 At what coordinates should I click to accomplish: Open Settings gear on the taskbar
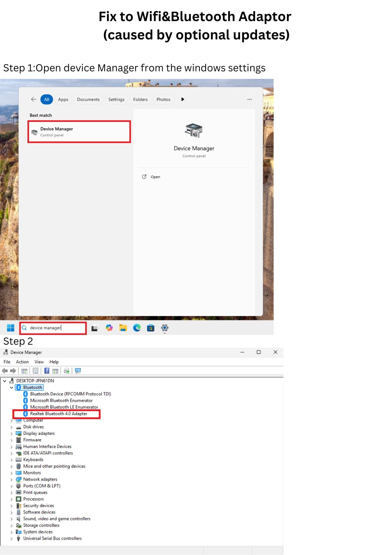pyautogui.click(x=165, y=328)
